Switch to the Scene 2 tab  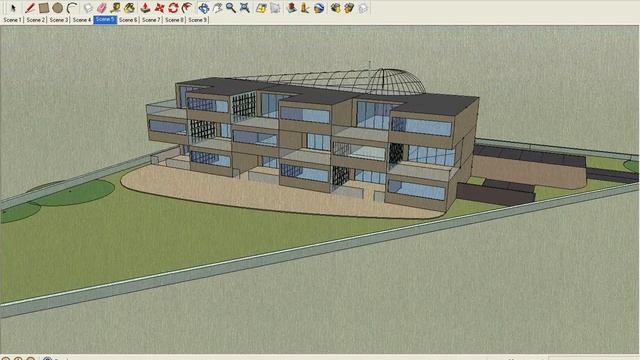pyautogui.click(x=35, y=20)
